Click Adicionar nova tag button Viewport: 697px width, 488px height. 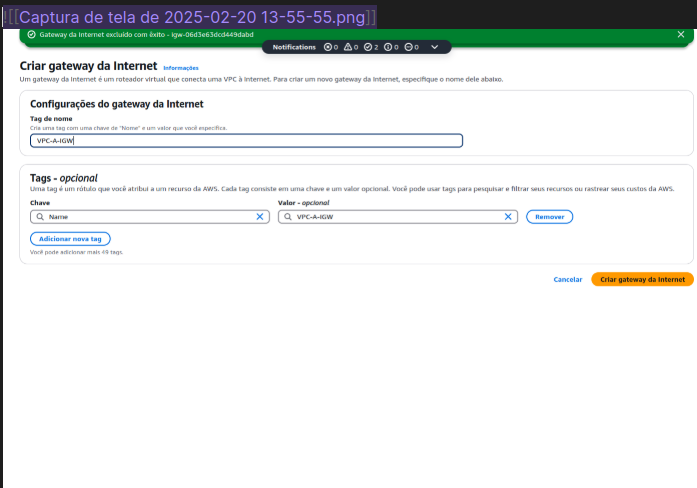coord(70,239)
